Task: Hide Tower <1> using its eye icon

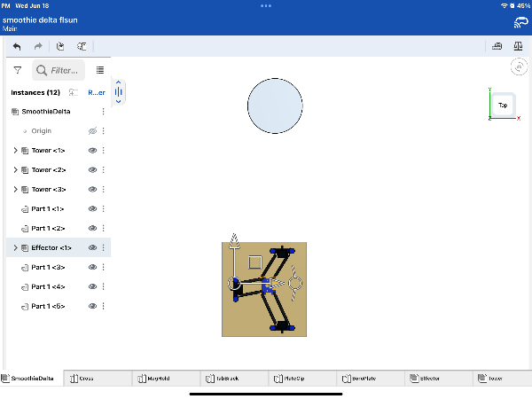Action: (92, 151)
